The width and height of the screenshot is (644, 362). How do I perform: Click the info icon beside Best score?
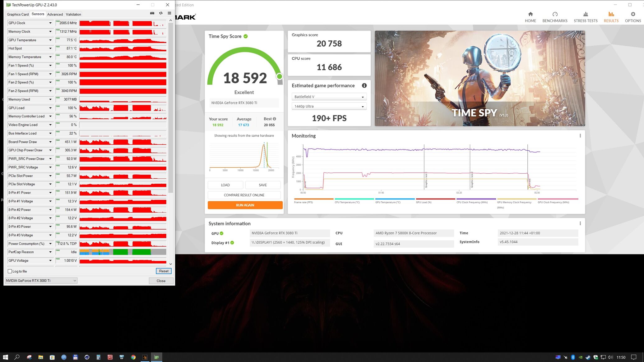pos(274,119)
